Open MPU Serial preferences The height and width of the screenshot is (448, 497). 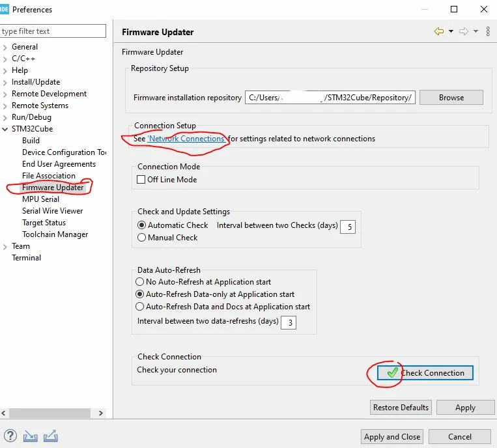[x=40, y=199]
